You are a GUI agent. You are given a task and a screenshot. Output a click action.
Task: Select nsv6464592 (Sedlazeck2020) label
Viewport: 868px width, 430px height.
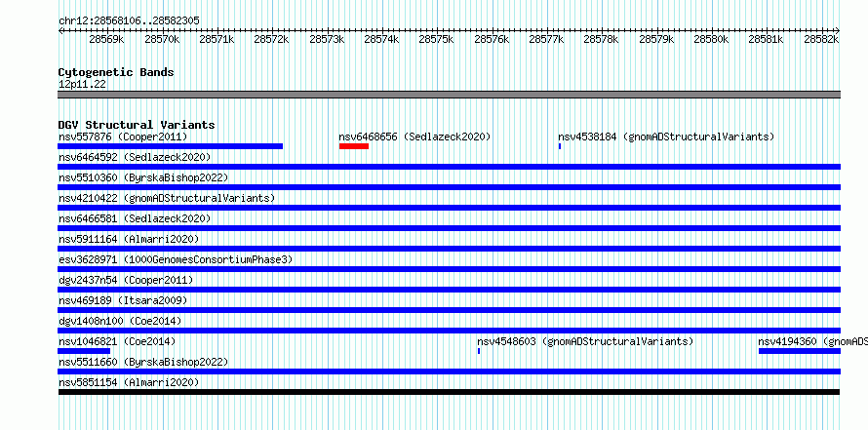(x=135, y=157)
